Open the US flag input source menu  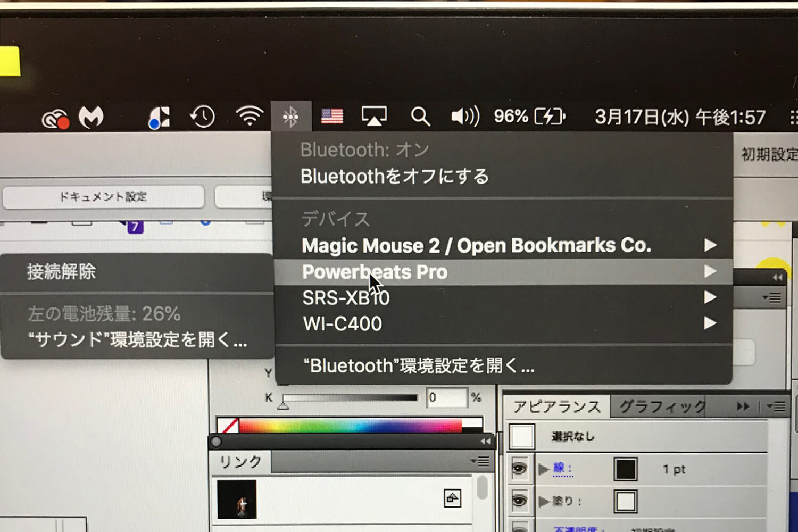point(332,116)
